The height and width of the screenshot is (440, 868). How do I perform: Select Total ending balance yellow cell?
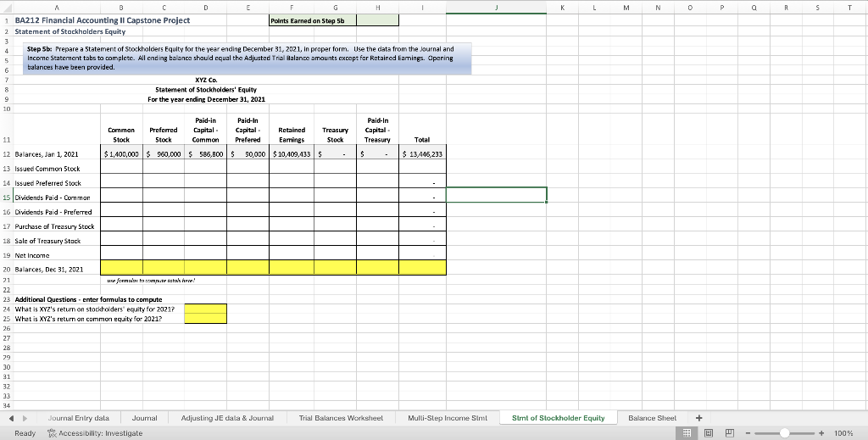(x=422, y=268)
